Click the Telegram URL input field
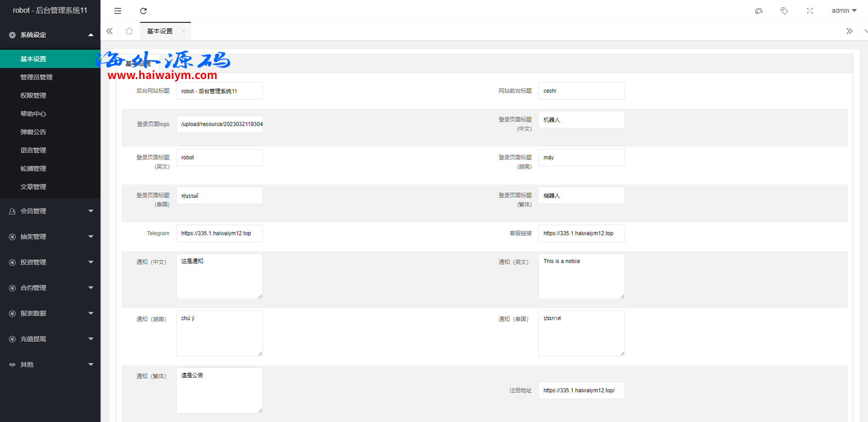868x422 pixels. (x=219, y=233)
